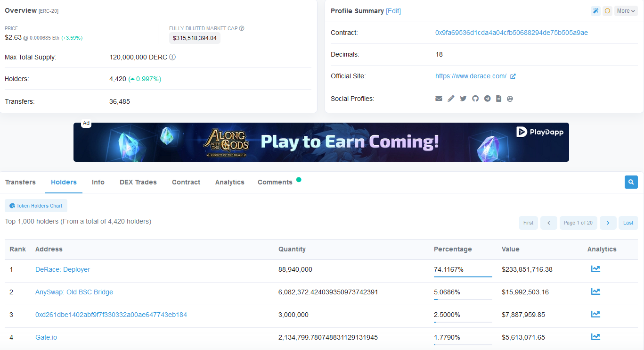Image resolution: width=644 pixels, height=350 pixels.
Task: Open analytics chart icon for AnySwap: Old BSC Bridge
Action: point(595,292)
